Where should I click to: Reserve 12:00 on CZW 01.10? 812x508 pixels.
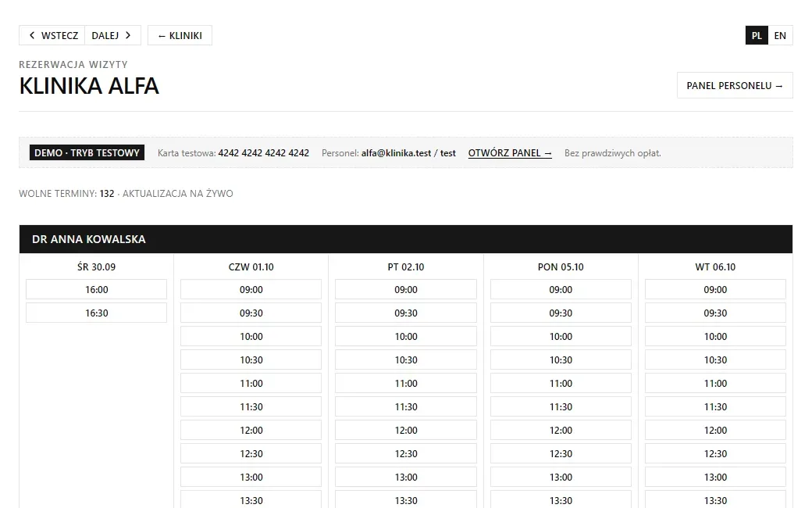tap(251, 431)
